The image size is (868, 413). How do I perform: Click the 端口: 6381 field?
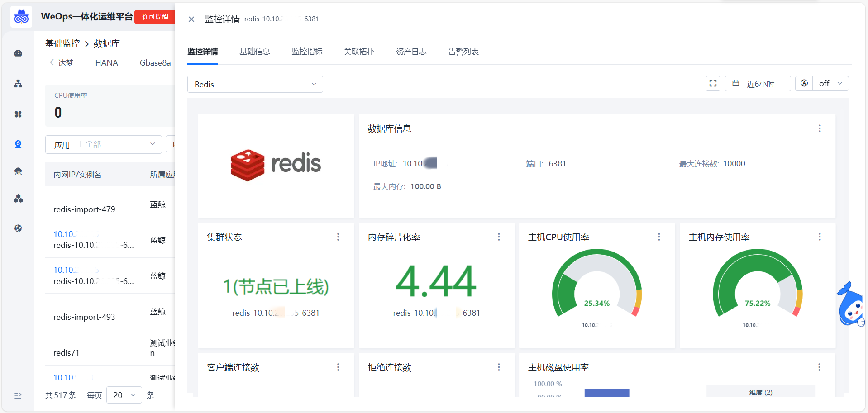(x=546, y=164)
